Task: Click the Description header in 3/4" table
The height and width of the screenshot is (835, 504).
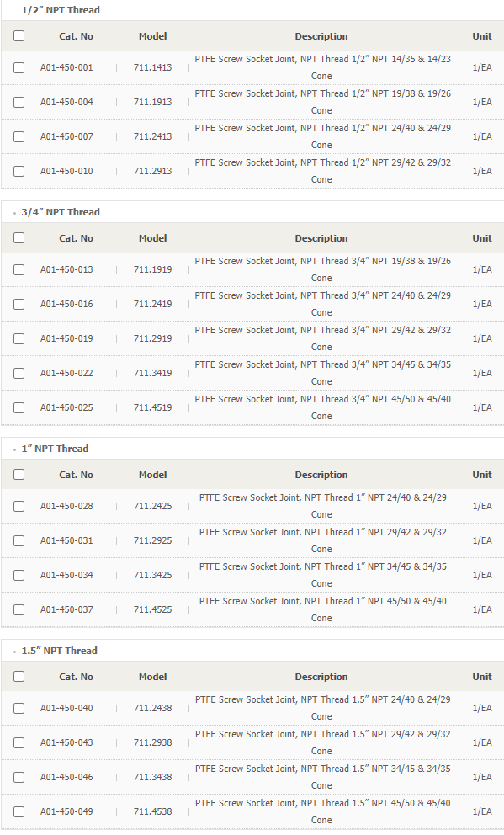Action: pyautogui.click(x=321, y=238)
